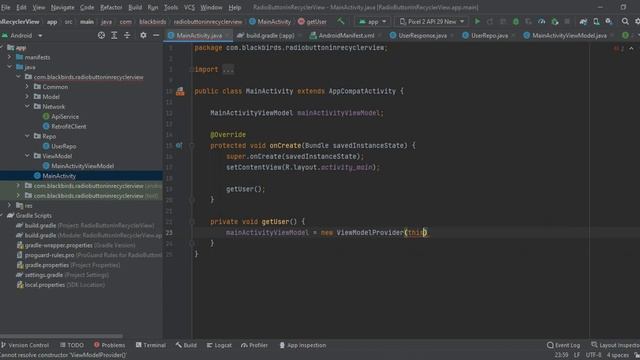This screenshot has width=640, height=360.
Task: Open the VCS menu
Action: 189,7
